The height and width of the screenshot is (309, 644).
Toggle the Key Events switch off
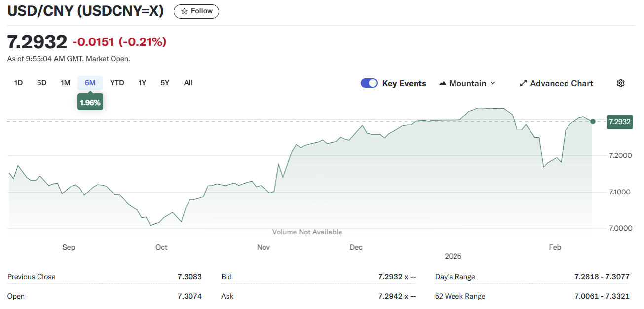click(x=369, y=83)
